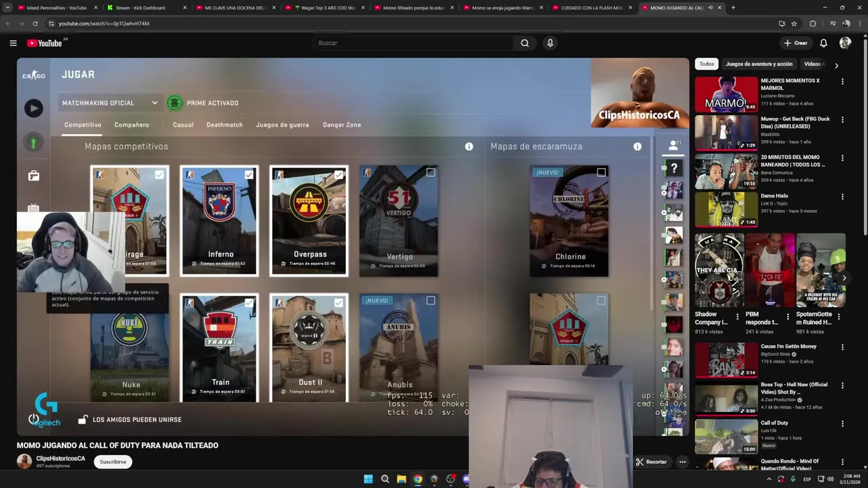
Task: Open the YouTube account avatar menu
Action: coord(845,43)
